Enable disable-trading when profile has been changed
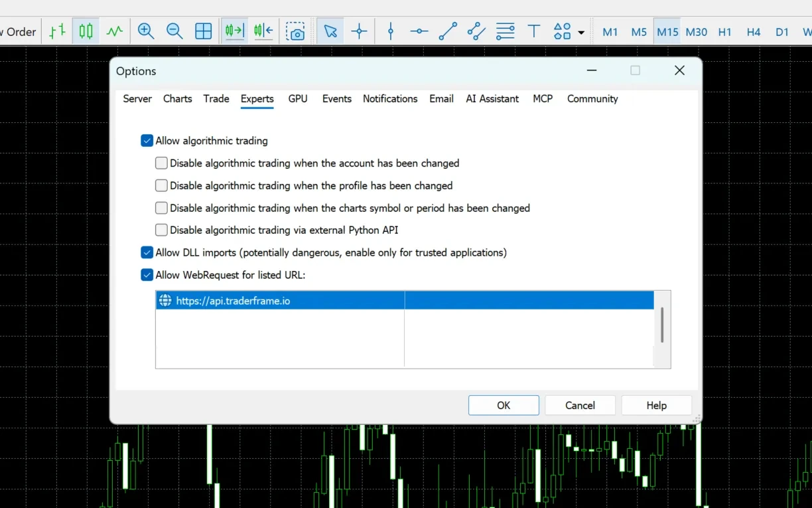 (161, 185)
